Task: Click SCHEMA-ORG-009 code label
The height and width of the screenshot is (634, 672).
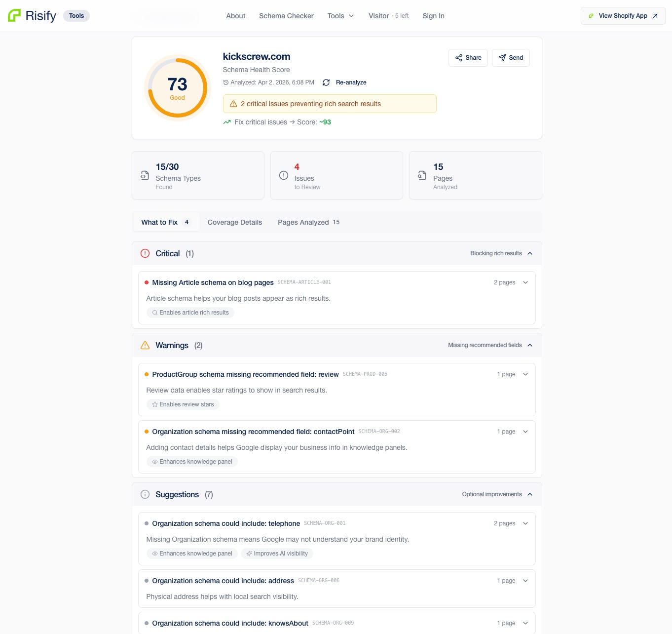Action: tap(333, 623)
